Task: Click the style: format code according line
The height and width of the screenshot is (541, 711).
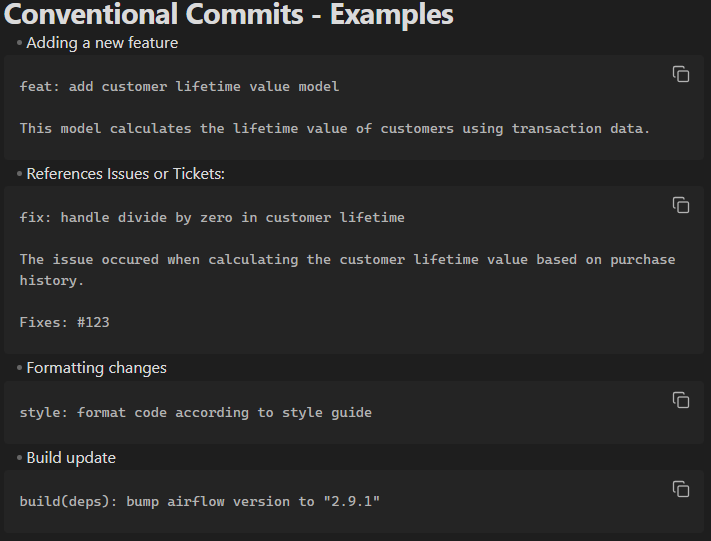Action: [195, 412]
